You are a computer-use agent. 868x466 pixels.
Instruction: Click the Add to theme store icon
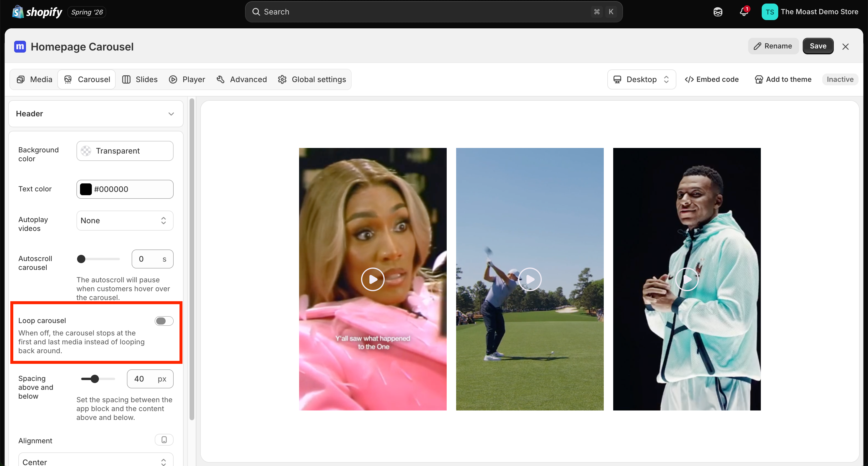point(759,79)
